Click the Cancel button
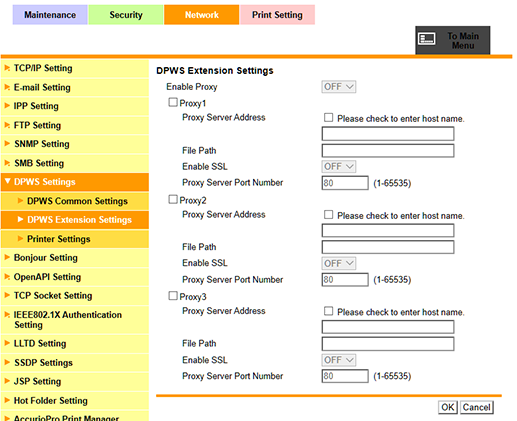Screen dimensions: 517x421 476,407
